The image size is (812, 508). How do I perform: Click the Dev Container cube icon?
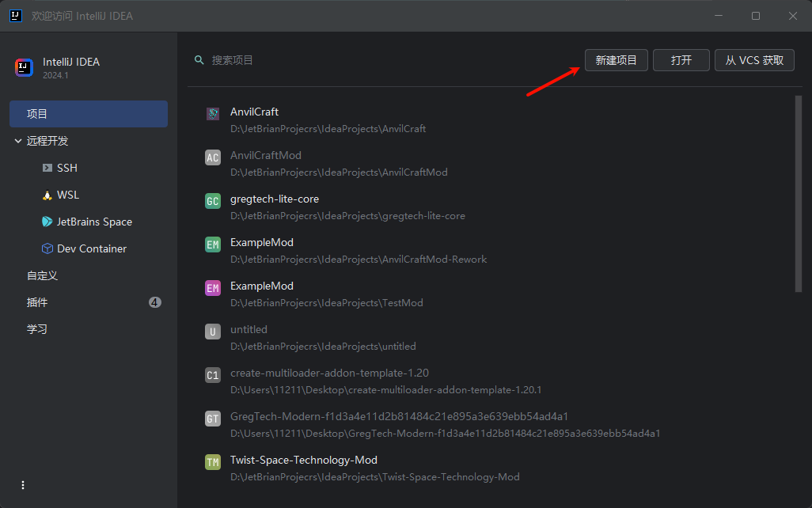point(47,248)
